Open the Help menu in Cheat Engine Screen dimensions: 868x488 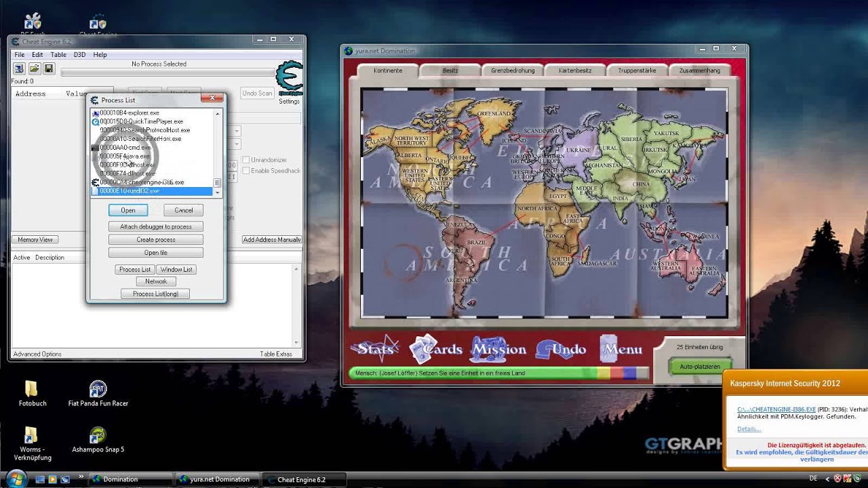coord(100,54)
